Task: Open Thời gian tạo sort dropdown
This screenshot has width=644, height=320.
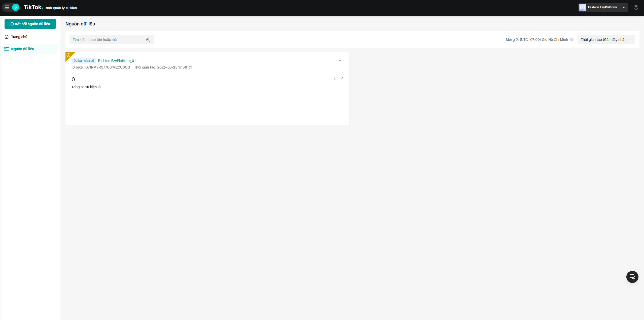Action: click(x=606, y=40)
